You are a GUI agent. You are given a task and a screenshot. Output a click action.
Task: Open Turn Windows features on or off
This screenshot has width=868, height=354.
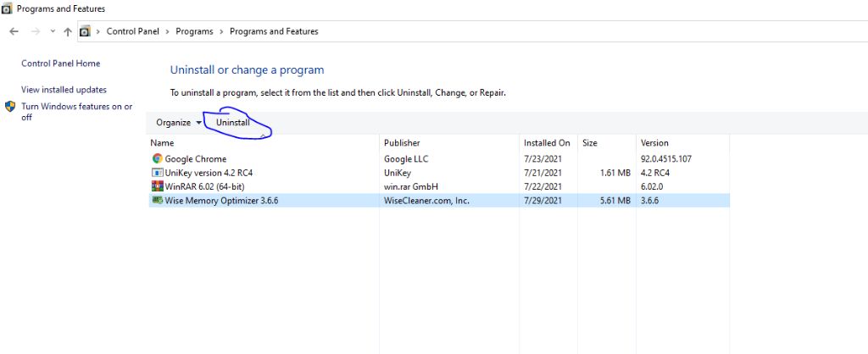pos(77,112)
